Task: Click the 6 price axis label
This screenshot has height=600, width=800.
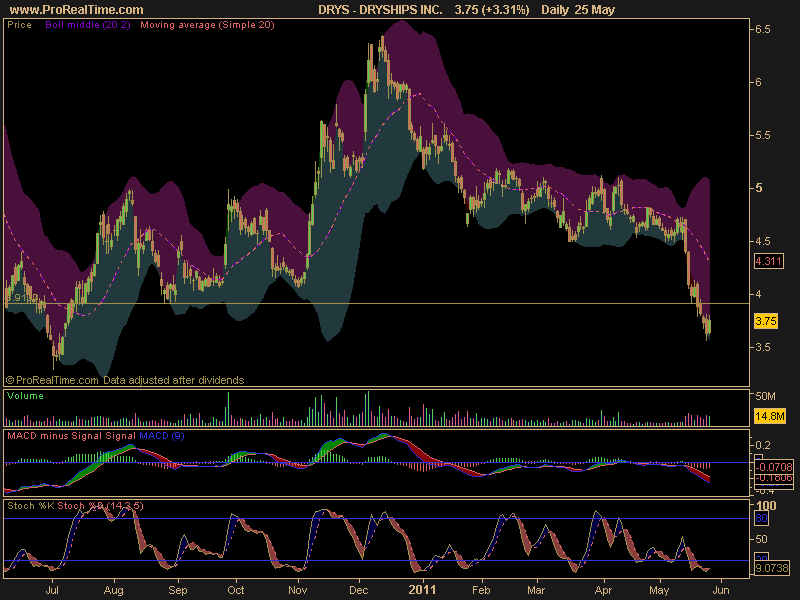Action: 759,82
